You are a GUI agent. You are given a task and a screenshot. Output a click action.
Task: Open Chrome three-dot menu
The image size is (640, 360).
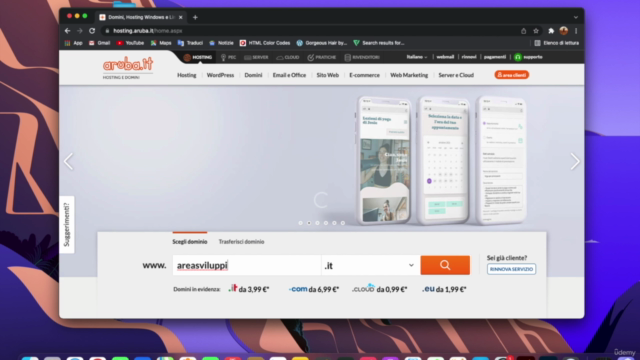[576, 31]
